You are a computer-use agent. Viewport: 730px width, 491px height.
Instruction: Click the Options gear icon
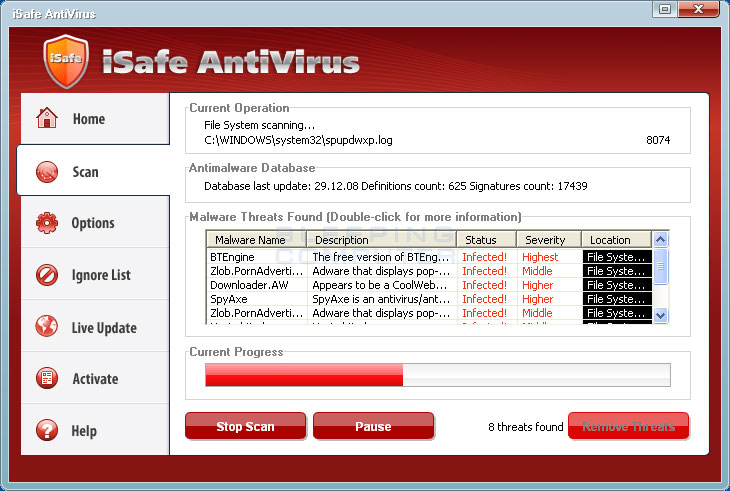[47, 223]
